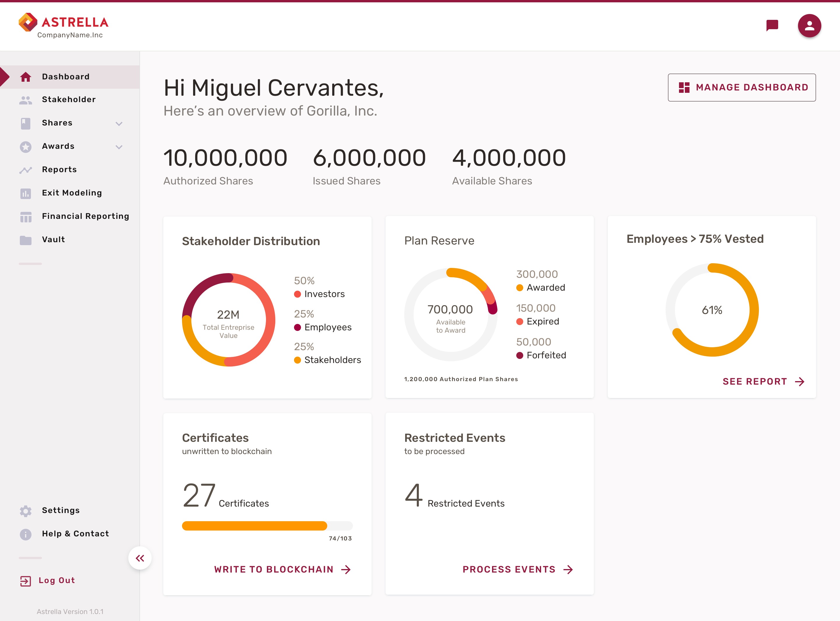Expand the Shares submenu chevron
The width and height of the screenshot is (840, 621).
pos(119,124)
